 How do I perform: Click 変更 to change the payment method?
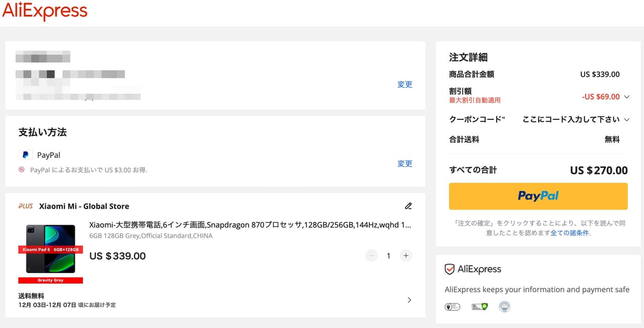click(x=405, y=163)
